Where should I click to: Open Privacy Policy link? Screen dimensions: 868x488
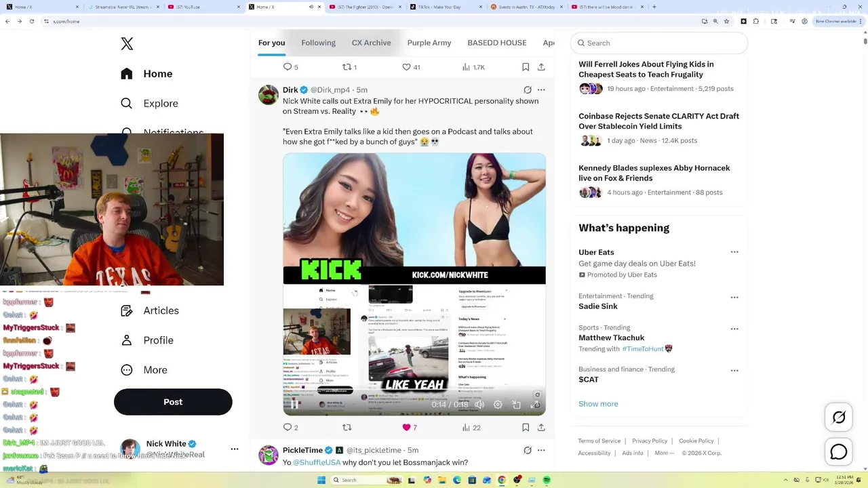point(650,441)
